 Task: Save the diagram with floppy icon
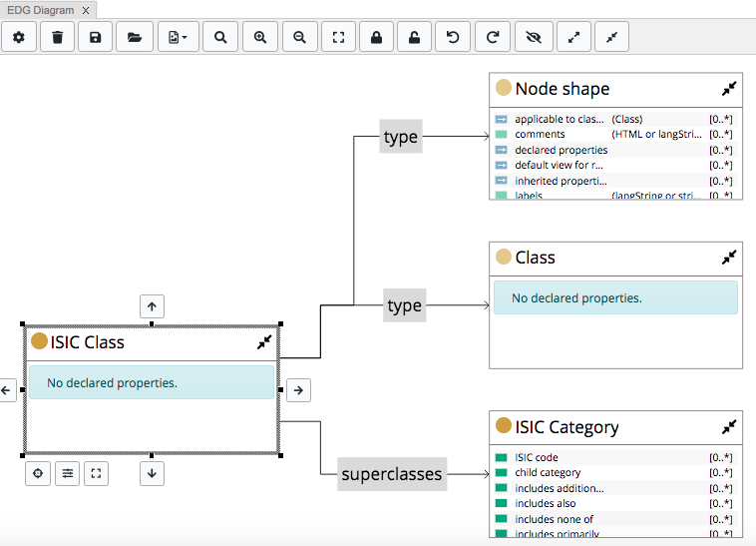coord(96,37)
